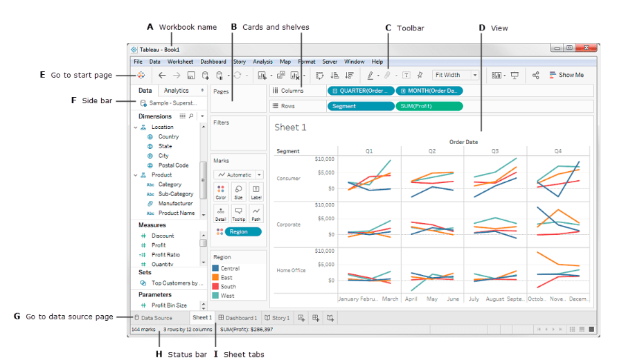Click New Story icon in bottom tab bar
Image resolution: width=644 pixels, height=363 pixels.
[x=330, y=318]
